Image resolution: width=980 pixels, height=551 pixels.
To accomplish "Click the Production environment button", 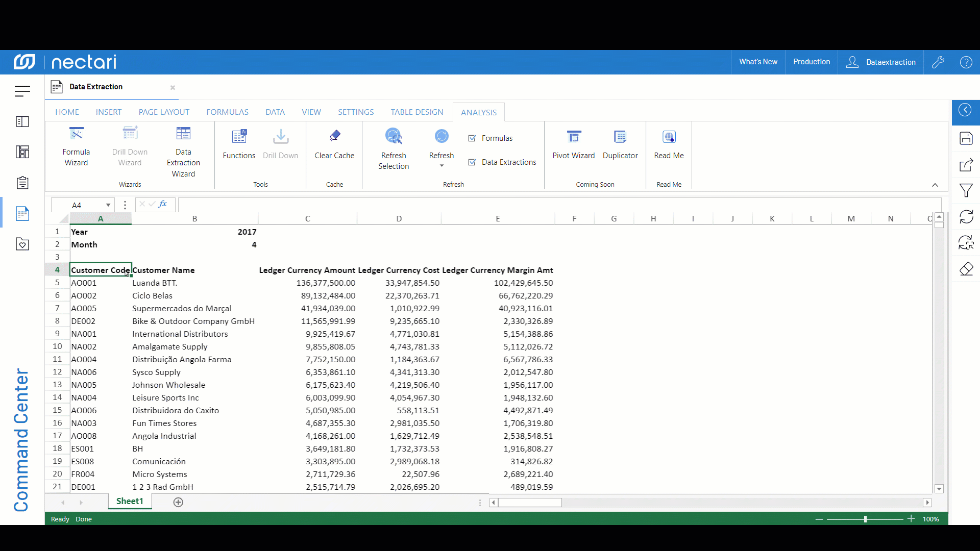I will (x=811, y=62).
